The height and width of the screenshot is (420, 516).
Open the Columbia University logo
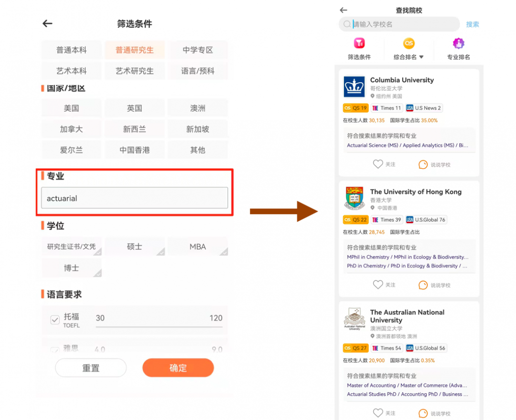click(x=354, y=86)
